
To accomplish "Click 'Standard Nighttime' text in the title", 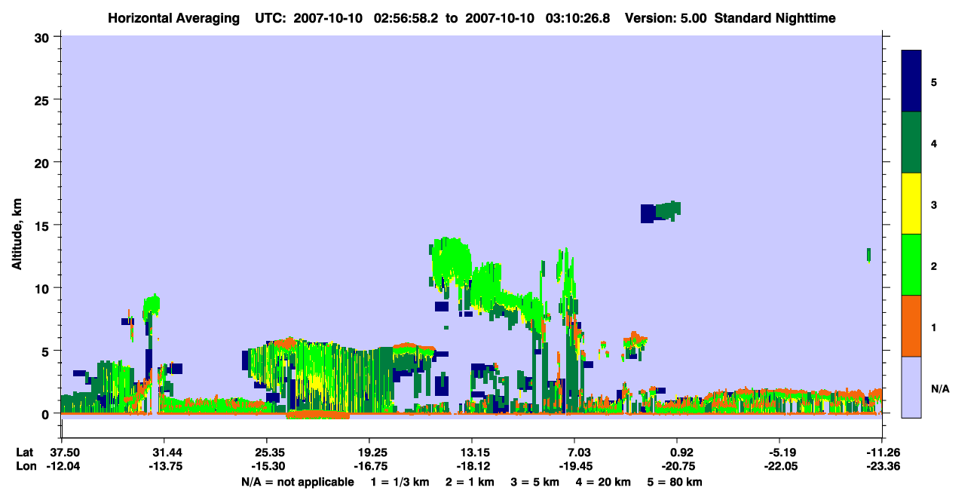I will (775, 18).
